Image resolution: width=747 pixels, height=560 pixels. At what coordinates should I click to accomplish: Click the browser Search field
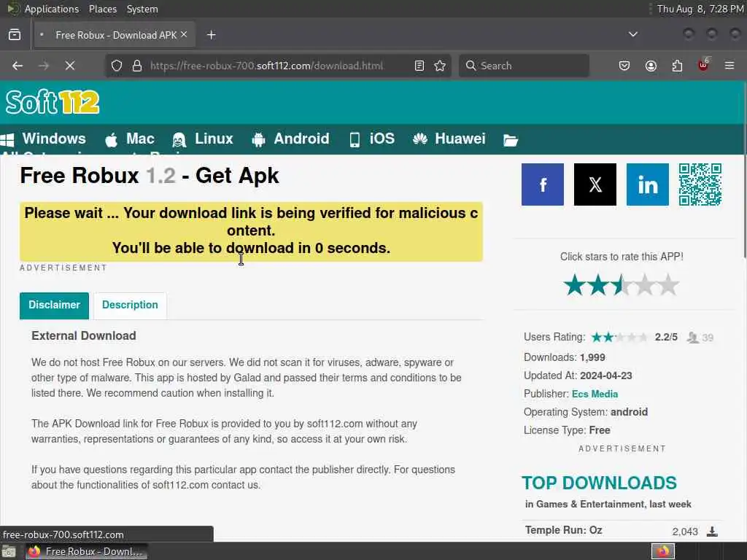coord(524,66)
